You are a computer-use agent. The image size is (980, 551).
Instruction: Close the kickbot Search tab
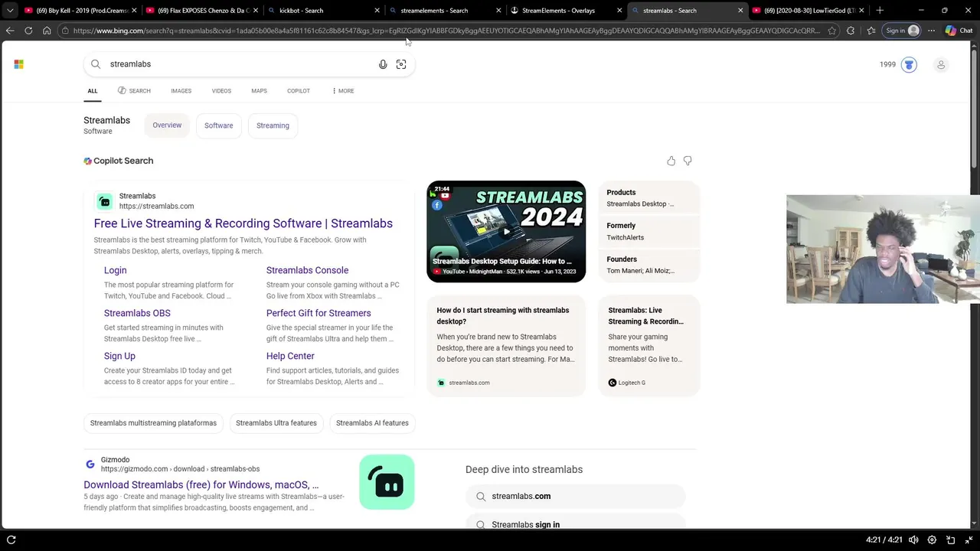(377, 11)
